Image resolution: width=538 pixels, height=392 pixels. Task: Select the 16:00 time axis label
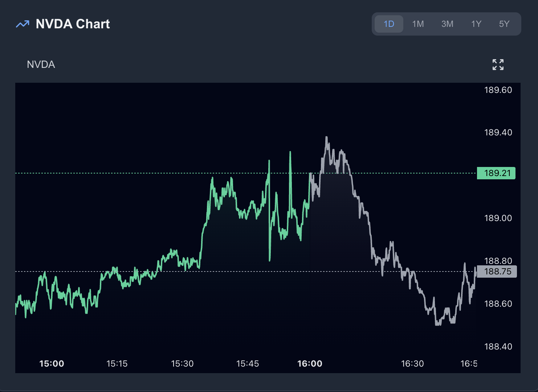coord(310,363)
